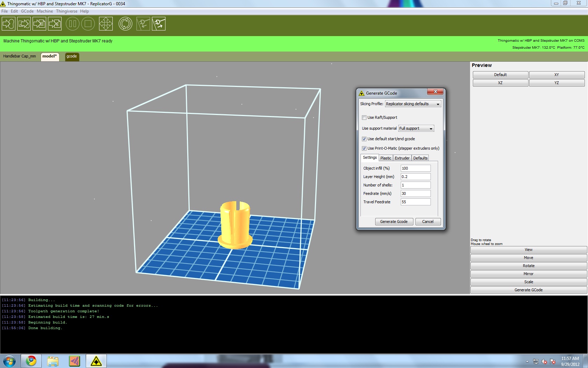
Task: Click the Handlebar Cap_mm file label
Action: 20,56
